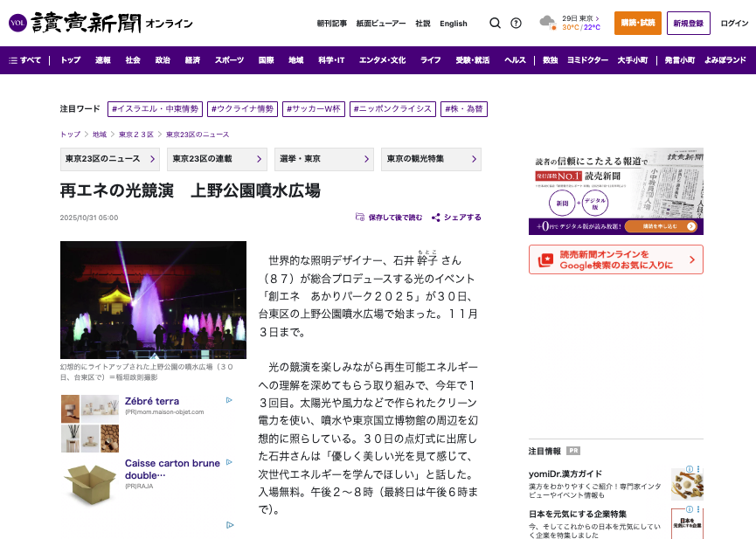The width and height of the screenshot is (756, 539).
Task: Click the 保存して後で読む save icon
Action: pos(360,217)
